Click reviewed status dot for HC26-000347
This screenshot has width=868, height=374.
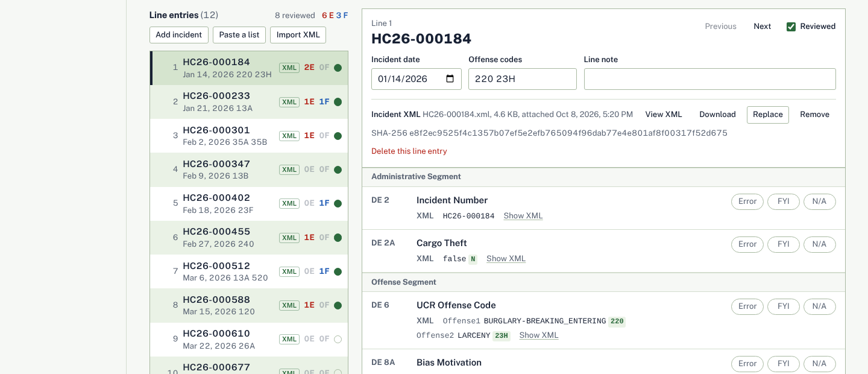(338, 170)
